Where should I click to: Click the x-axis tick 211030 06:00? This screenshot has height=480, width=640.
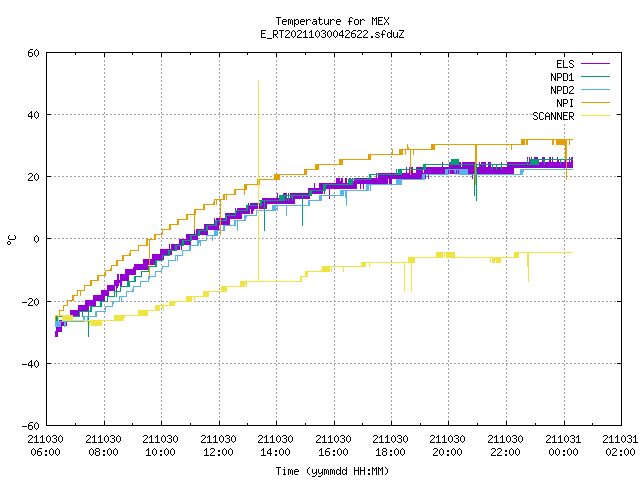(46, 446)
